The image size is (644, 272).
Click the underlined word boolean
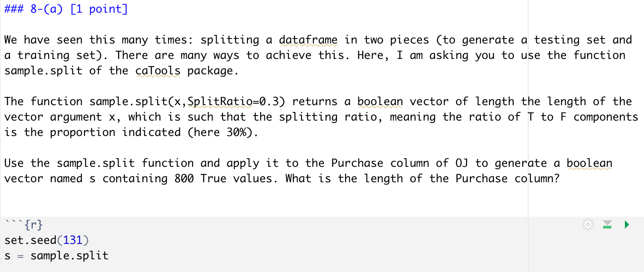point(380,101)
